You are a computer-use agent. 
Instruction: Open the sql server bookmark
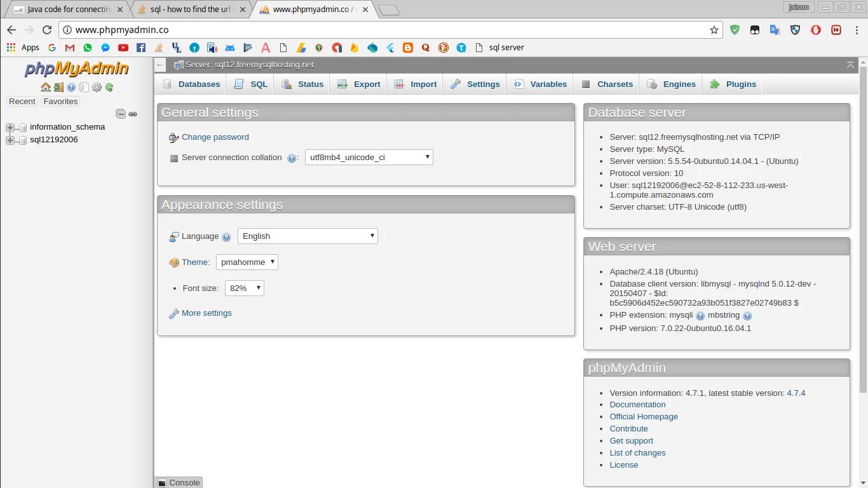coord(499,48)
